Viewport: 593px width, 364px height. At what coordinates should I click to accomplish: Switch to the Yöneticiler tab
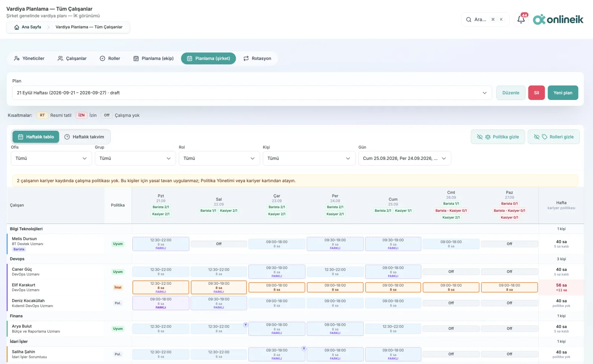tap(29, 59)
